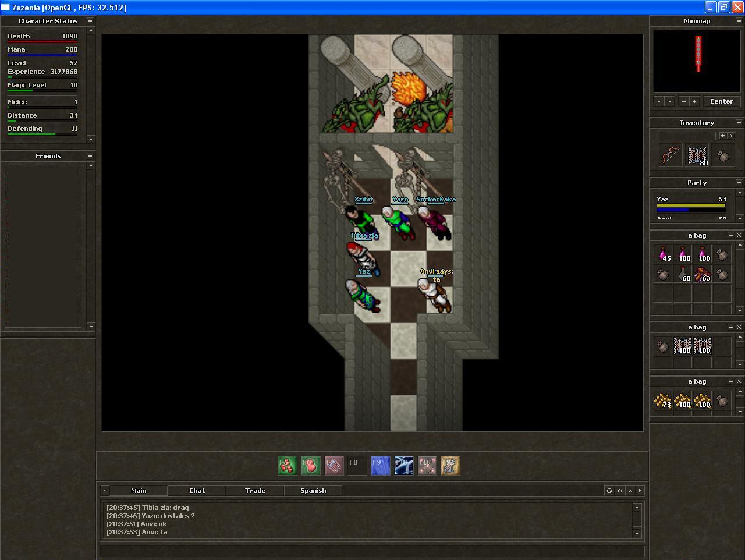
Task: Collapse the Friends panel
Action: point(90,156)
